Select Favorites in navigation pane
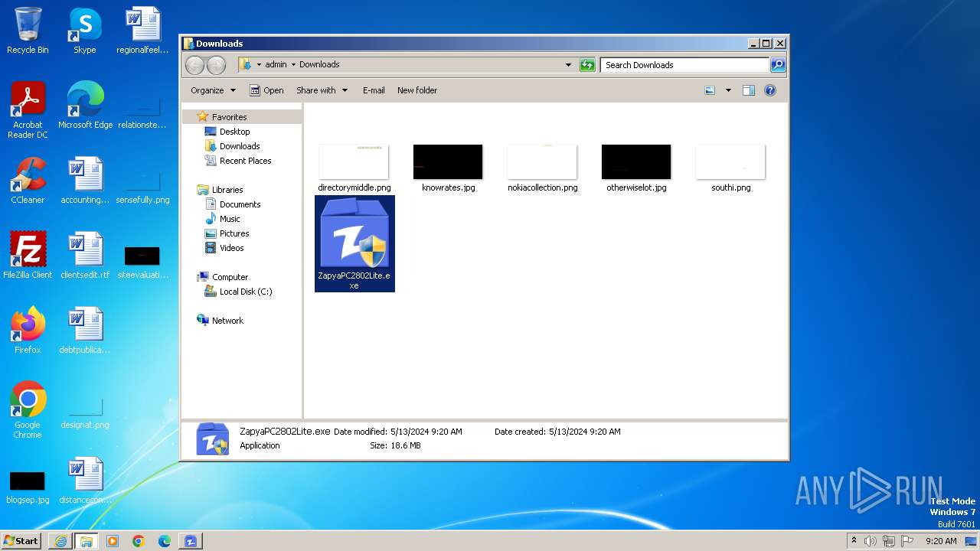This screenshot has height=551, width=980. point(229,117)
